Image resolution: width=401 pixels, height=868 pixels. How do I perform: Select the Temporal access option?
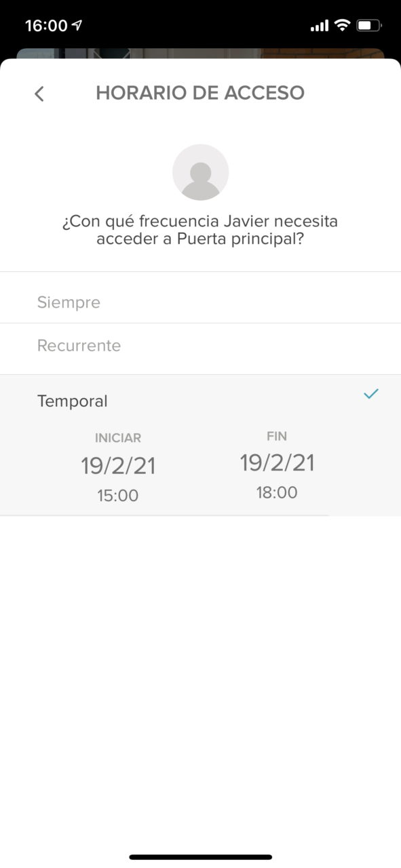click(200, 400)
